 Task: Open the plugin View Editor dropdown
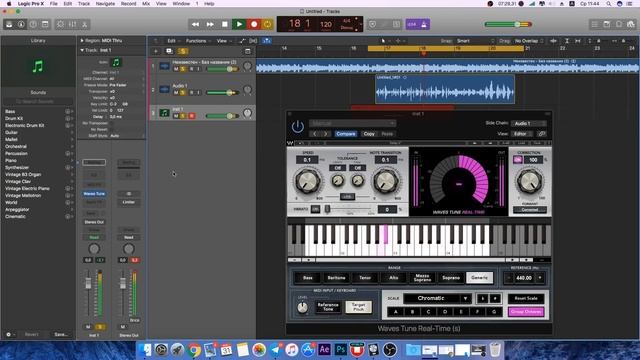pos(522,133)
